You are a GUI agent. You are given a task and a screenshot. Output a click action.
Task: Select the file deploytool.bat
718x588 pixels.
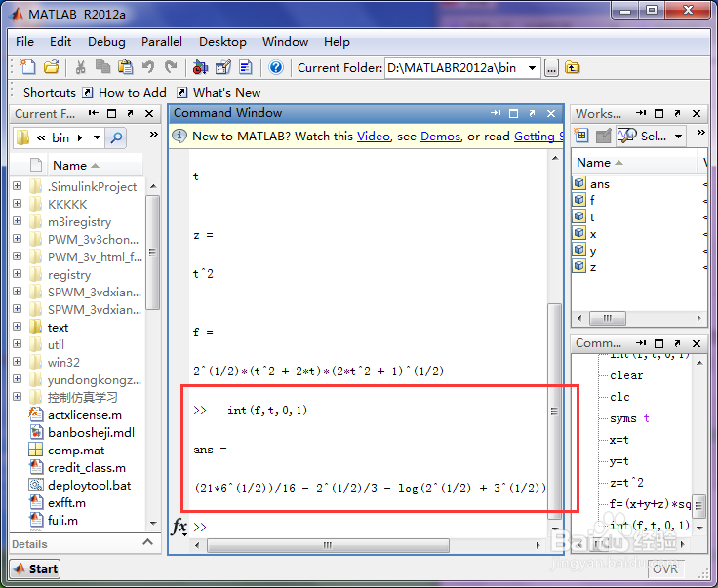tap(90, 485)
